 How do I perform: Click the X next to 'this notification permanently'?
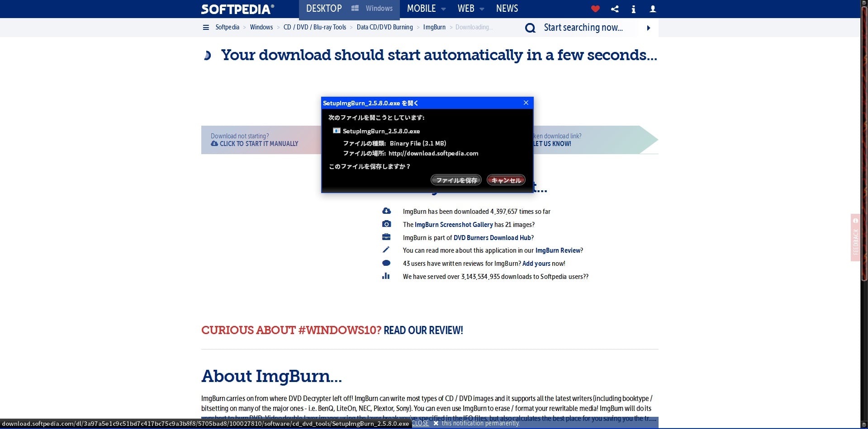436,424
